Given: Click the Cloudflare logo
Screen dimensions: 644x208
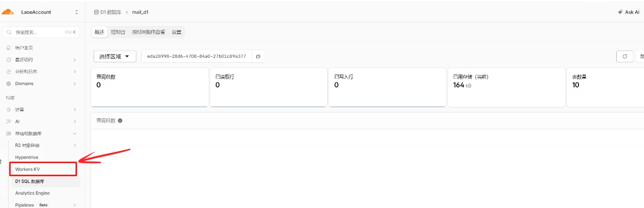Looking at the screenshot, I should [x=9, y=12].
